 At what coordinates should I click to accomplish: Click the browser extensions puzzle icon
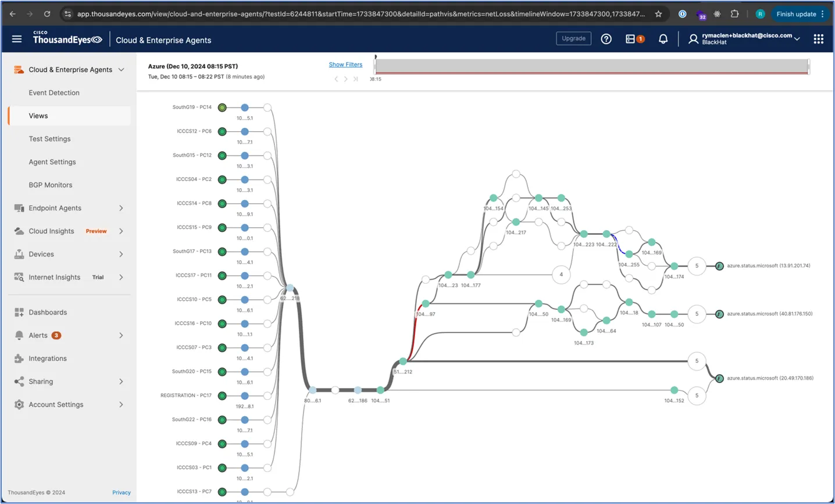734,14
